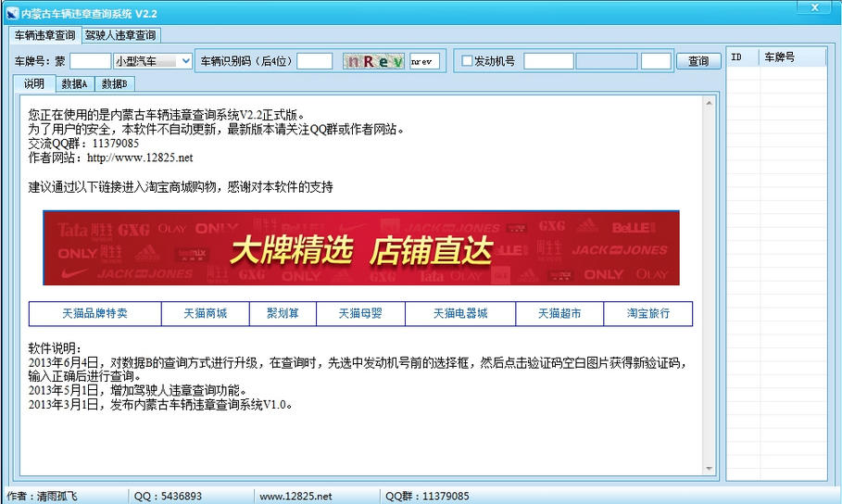Open the 天猫电器城 link
This screenshot has width=842, height=504.
(460, 313)
